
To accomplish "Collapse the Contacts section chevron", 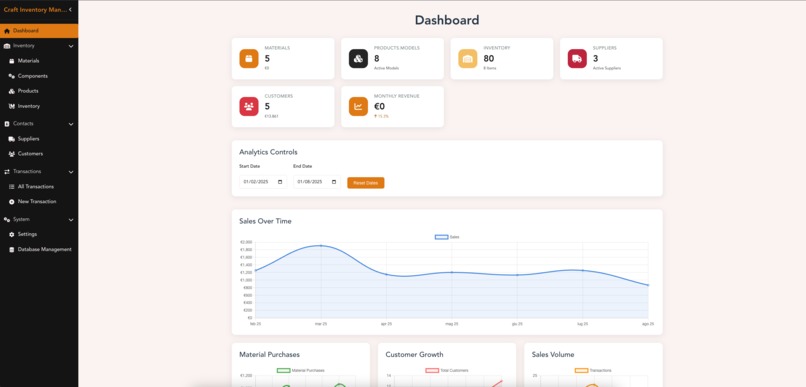I will 71,124.
